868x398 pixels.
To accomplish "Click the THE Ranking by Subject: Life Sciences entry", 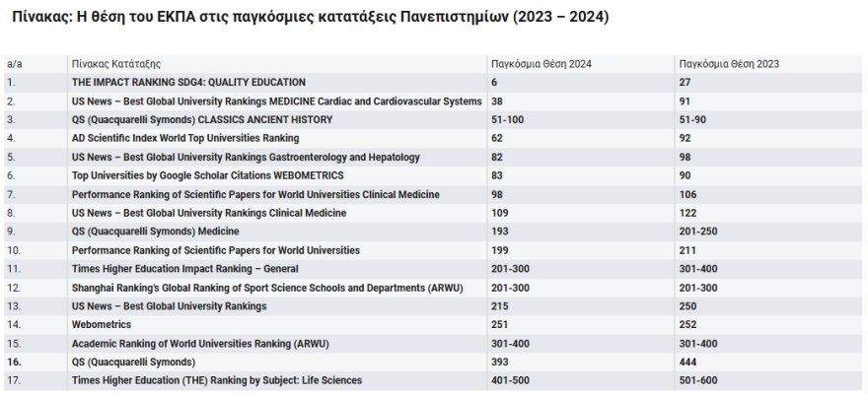I will (217, 380).
